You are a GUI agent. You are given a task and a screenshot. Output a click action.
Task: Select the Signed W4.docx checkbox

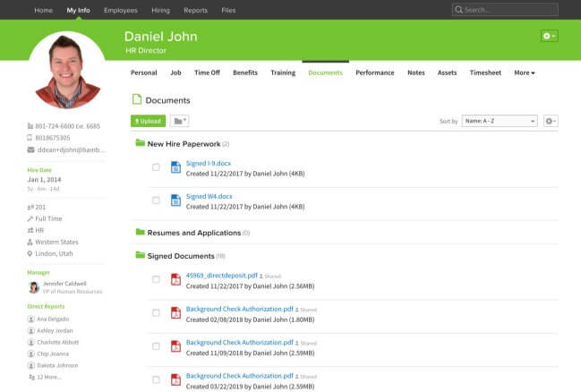156,200
